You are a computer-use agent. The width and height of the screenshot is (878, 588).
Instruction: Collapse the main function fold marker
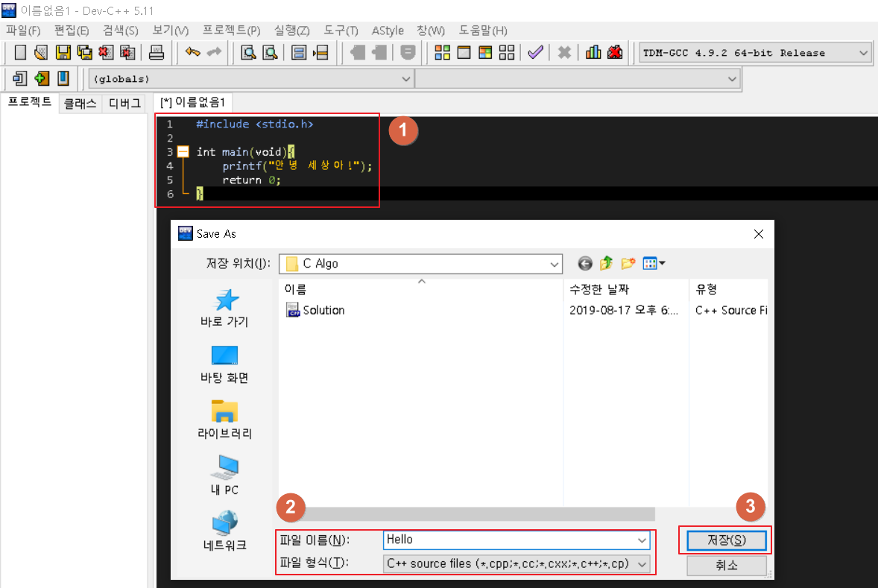pyautogui.click(x=183, y=152)
